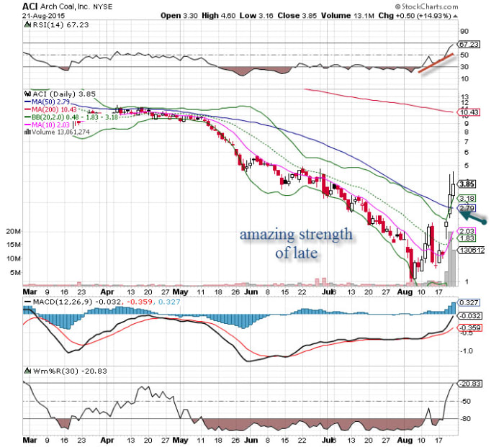Click the boxed 1.83 Bollinger middle tag
The image size is (504, 447).
coord(467,238)
